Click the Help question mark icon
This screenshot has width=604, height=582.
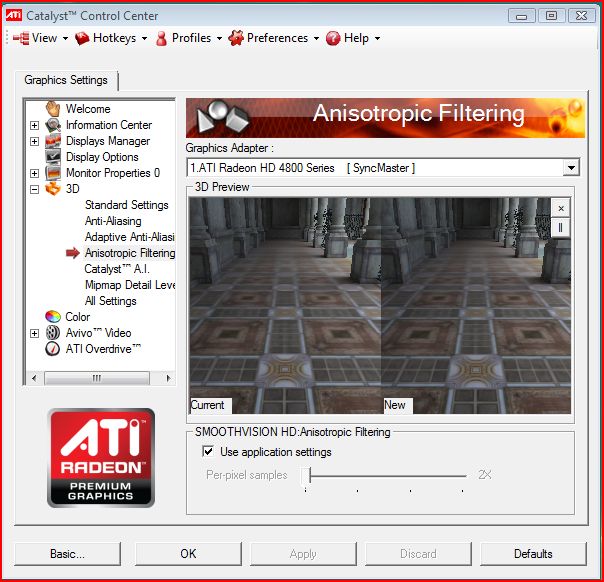(x=333, y=38)
